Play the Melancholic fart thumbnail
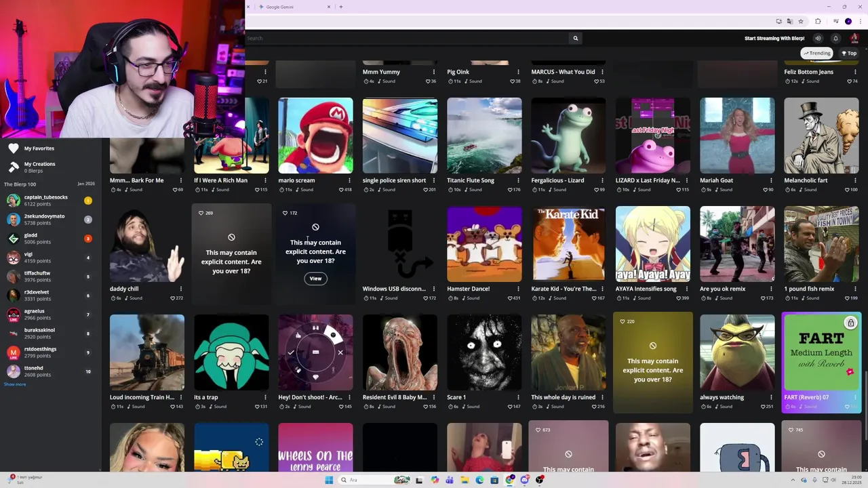Viewport: 868px width, 488px height. pos(821,136)
